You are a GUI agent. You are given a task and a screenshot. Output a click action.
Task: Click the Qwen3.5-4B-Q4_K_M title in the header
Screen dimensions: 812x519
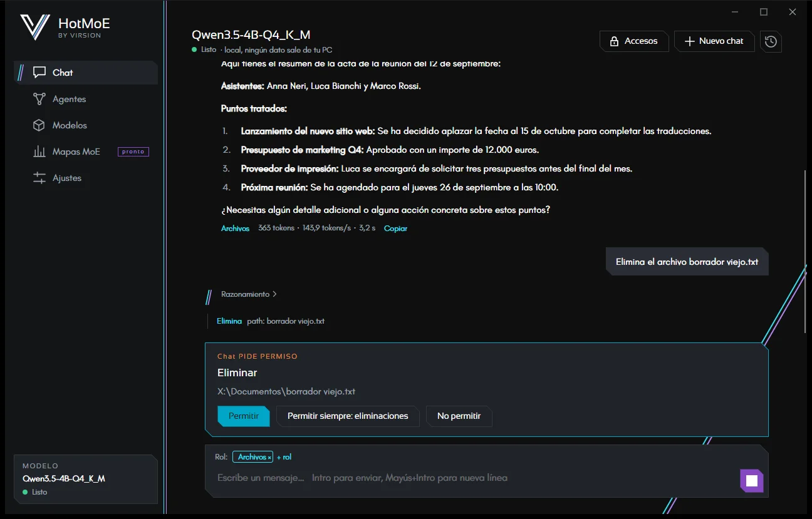pyautogui.click(x=251, y=34)
